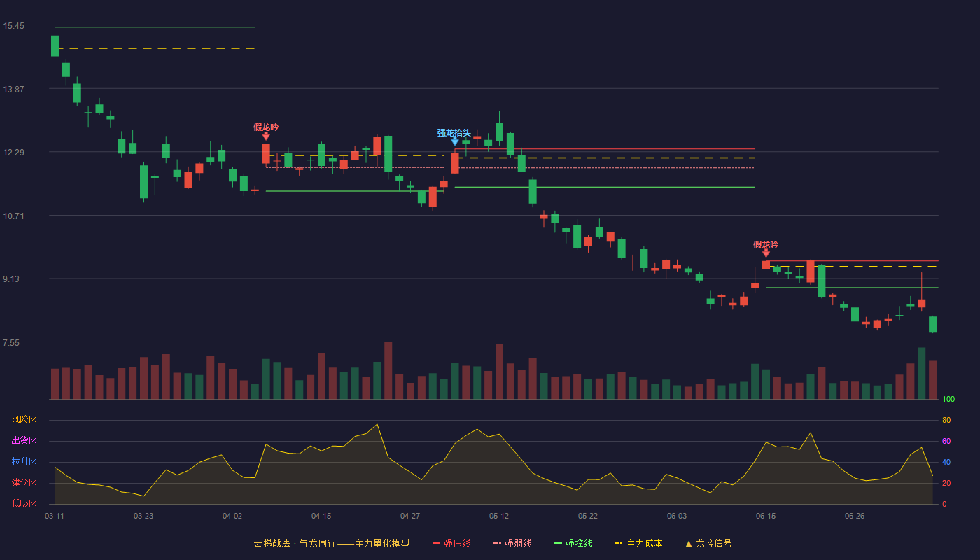Toggle the 强弱线 legend entry
Viewport: 980px width, 560px height.
(x=512, y=543)
